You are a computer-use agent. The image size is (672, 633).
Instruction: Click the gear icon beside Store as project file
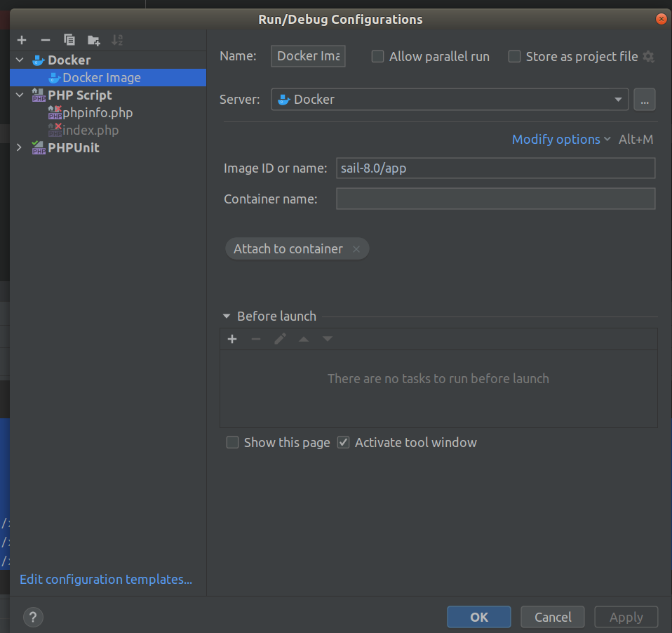tap(648, 57)
